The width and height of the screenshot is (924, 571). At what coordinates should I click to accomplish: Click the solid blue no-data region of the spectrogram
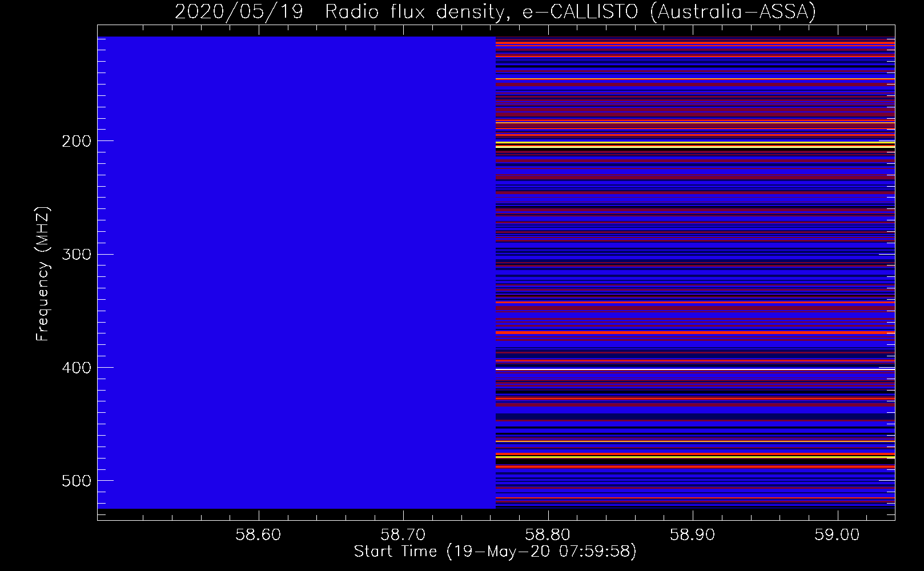296,272
